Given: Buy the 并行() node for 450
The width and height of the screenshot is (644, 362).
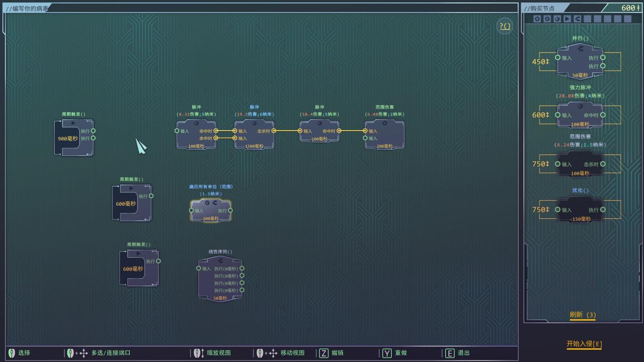Looking at the screenshot, I should pyautogui.click(x=580, y=61).
